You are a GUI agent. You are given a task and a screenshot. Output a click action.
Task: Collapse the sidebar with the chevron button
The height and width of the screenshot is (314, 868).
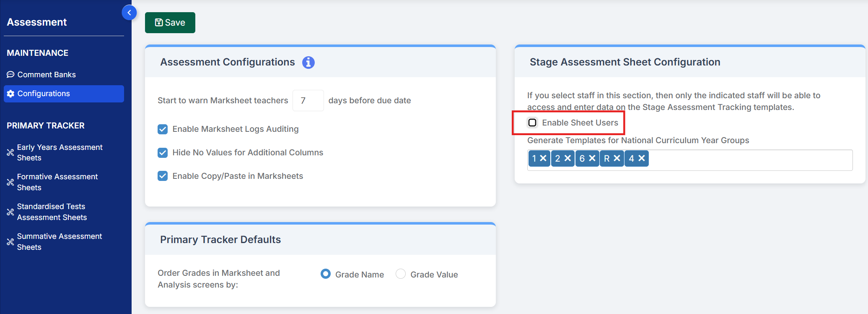[x=129, y=13]
